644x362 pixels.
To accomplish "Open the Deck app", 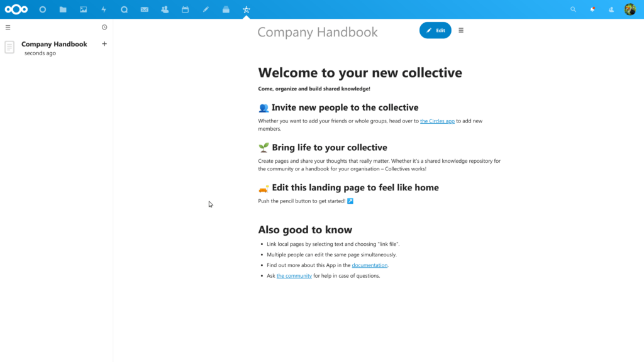I will [226, 9].
